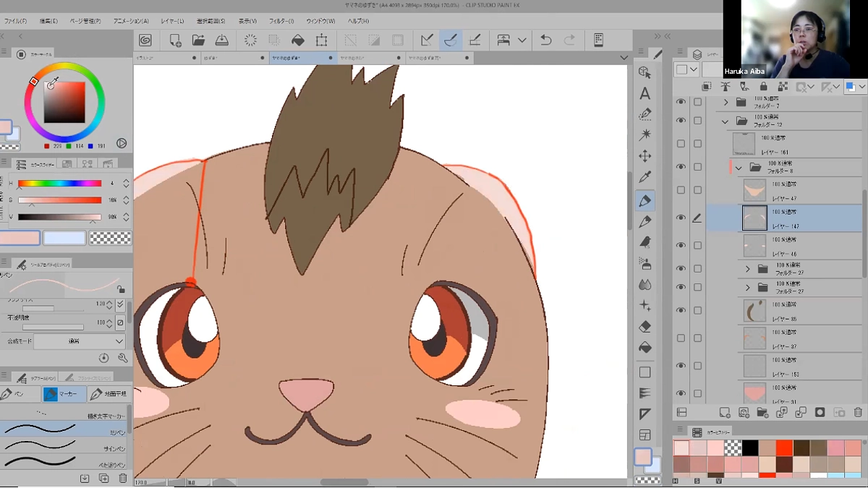Select the Fill bucket tool
868x488 pixels.
[644, 347]
